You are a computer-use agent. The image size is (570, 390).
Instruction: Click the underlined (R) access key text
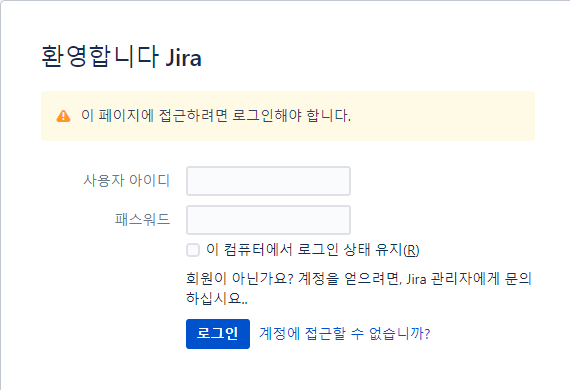click(x=411, y=250)
